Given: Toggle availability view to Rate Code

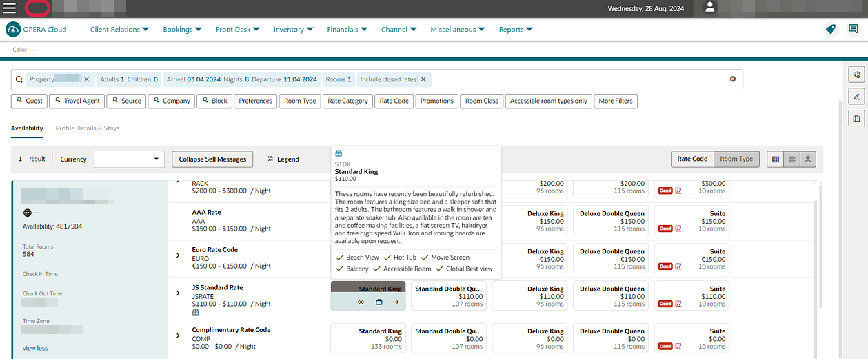Looking at the screenshot, I should point(692,159).
